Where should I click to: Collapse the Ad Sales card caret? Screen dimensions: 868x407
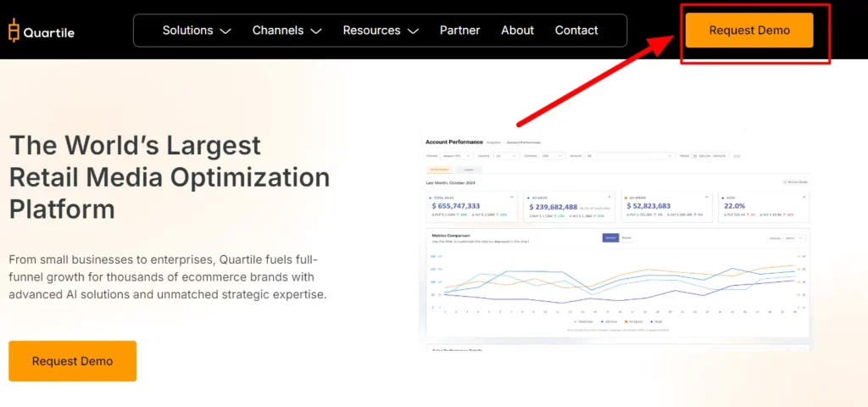point(609,197)
